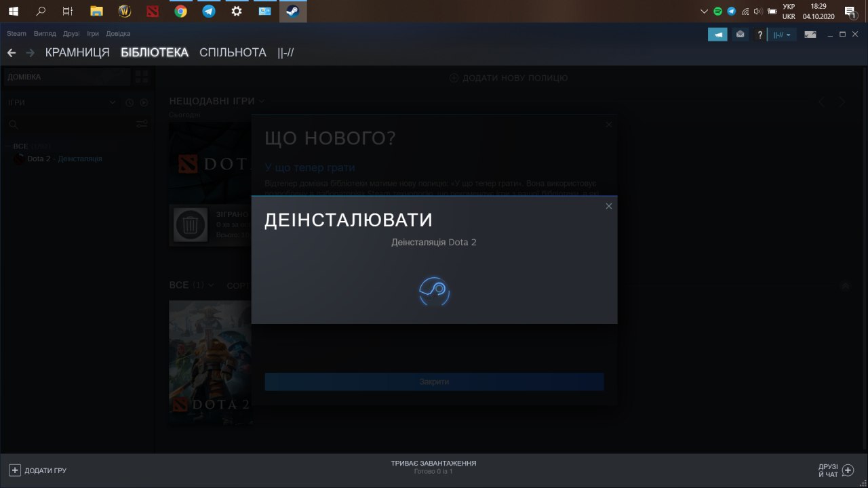Open the volume speaker icon in the tray
The height and width of the screenshot is (488, 868).
point(757,11)
